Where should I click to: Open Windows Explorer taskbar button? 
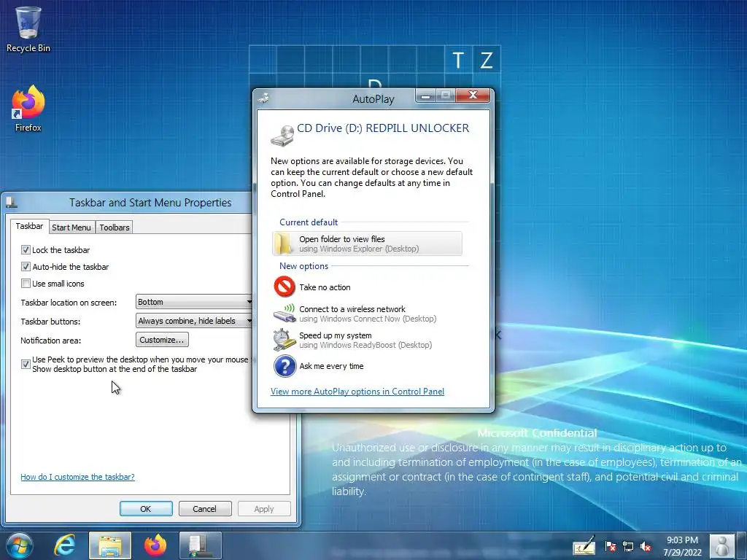(x=110, y=545)
